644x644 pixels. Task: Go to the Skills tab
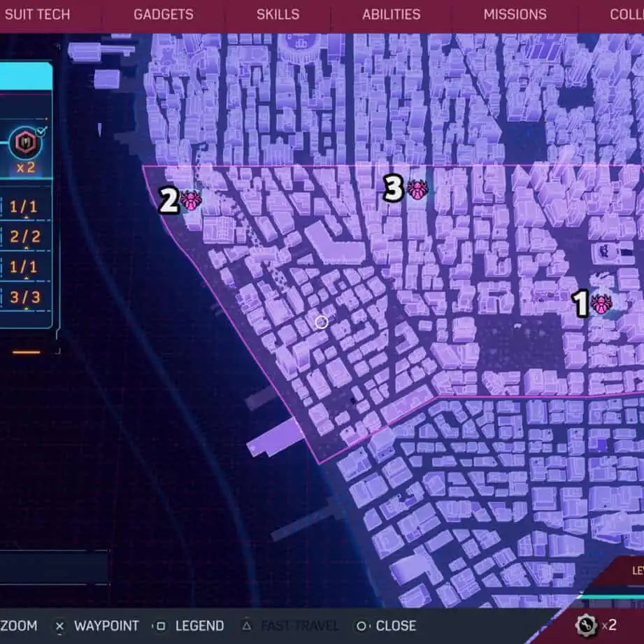click(x=278, y=15)
